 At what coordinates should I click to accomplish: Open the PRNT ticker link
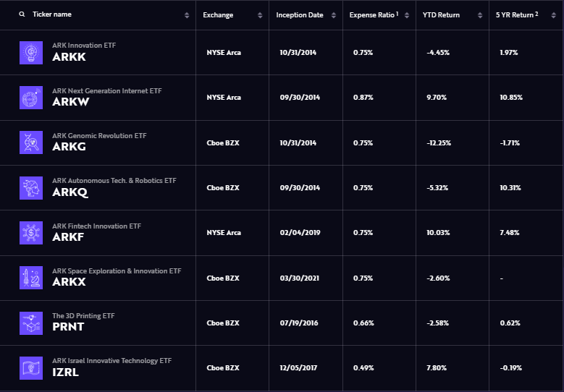[x=68, y=327]
